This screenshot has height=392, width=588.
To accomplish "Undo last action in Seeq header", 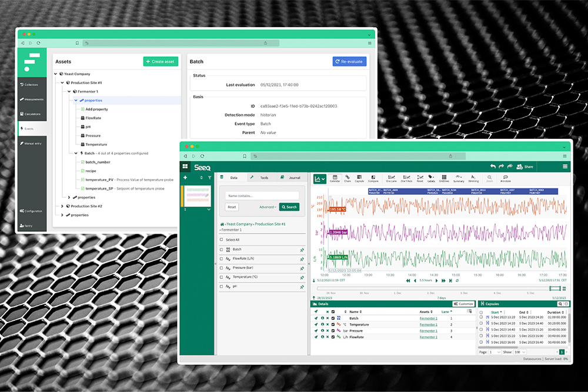I will click(493, 167).
